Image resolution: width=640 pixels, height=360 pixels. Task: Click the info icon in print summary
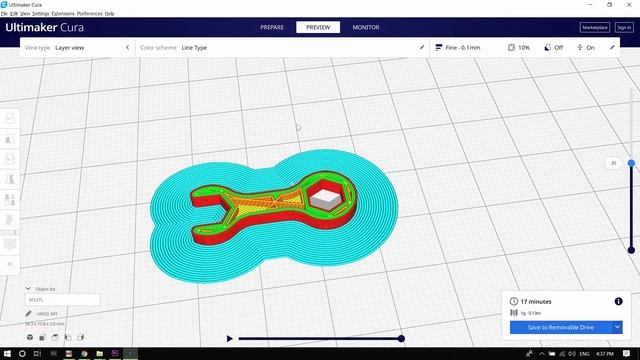click(618, 301)
